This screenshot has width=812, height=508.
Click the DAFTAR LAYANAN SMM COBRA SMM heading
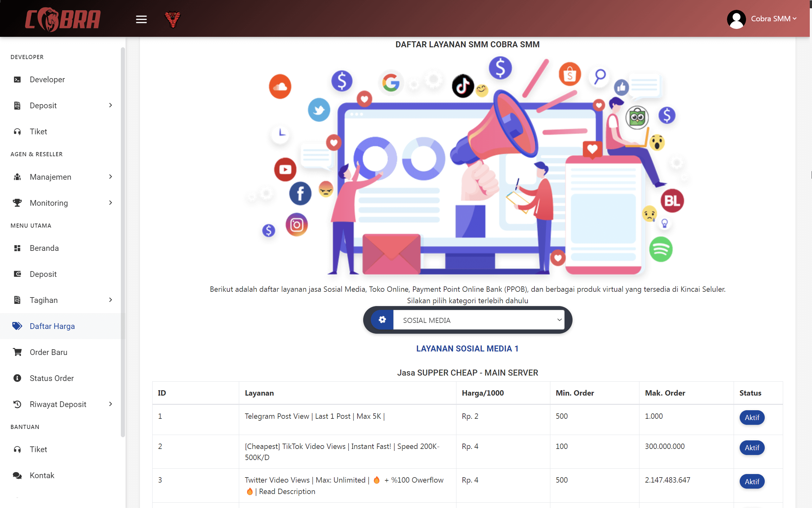coord(468,45)
